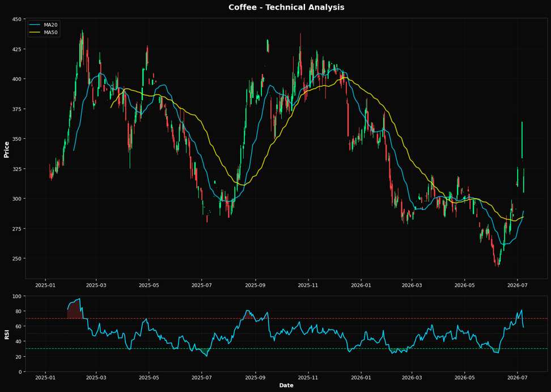Select the 350 price axis tick
Viewport: 551px width, 392px height.
(17, 139)
